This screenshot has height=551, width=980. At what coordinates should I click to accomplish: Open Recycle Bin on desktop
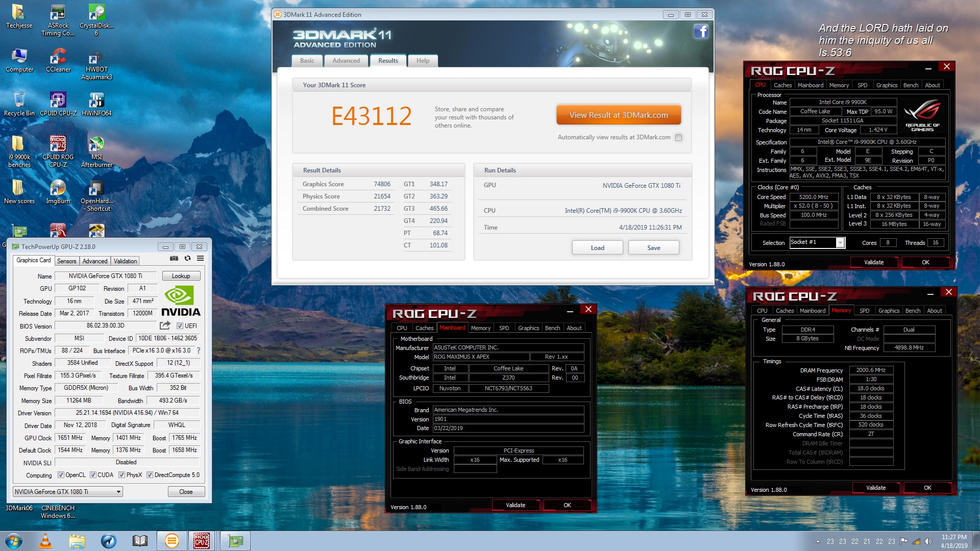(19, 105)
